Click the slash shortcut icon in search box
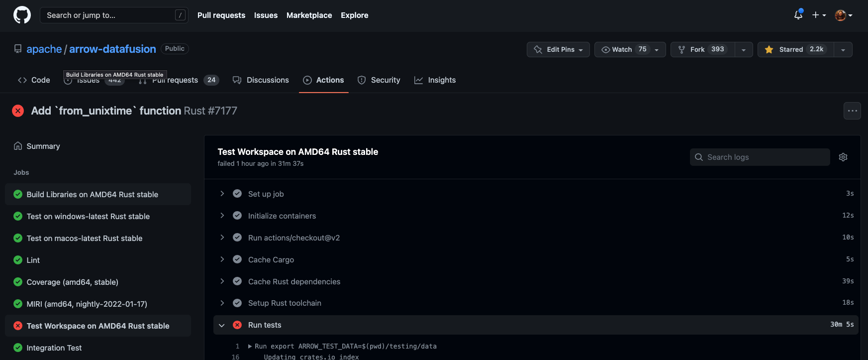 click(x=180, y=15)
